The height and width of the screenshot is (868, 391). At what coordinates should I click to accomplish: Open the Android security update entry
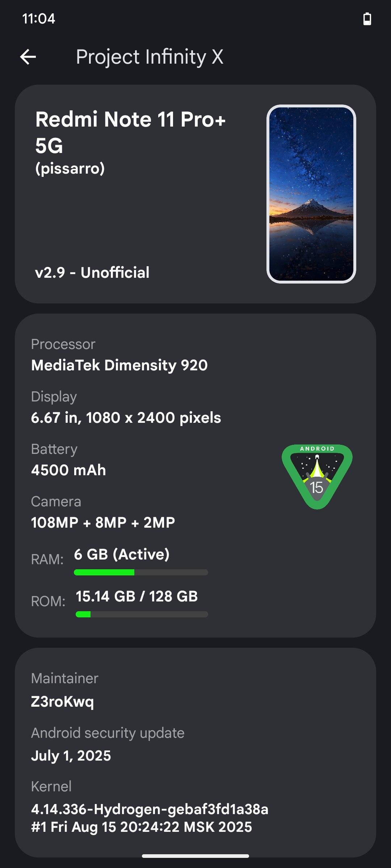[x=108, y=744]
